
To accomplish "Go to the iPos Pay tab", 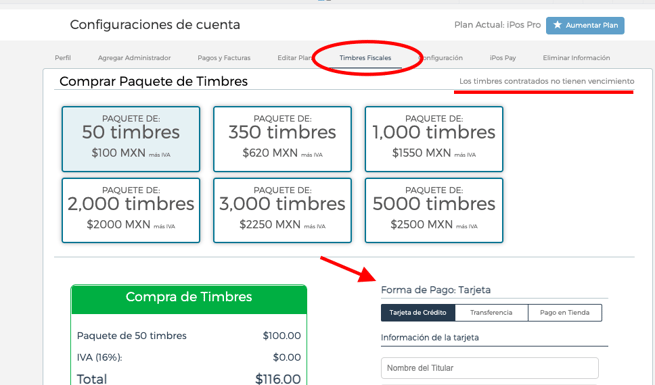I will point(503,58).
